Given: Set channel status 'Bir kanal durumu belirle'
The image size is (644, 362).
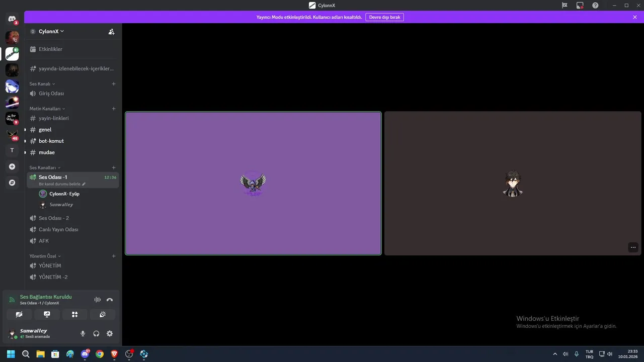Looking at the screenshot, I should click(62, 184).
